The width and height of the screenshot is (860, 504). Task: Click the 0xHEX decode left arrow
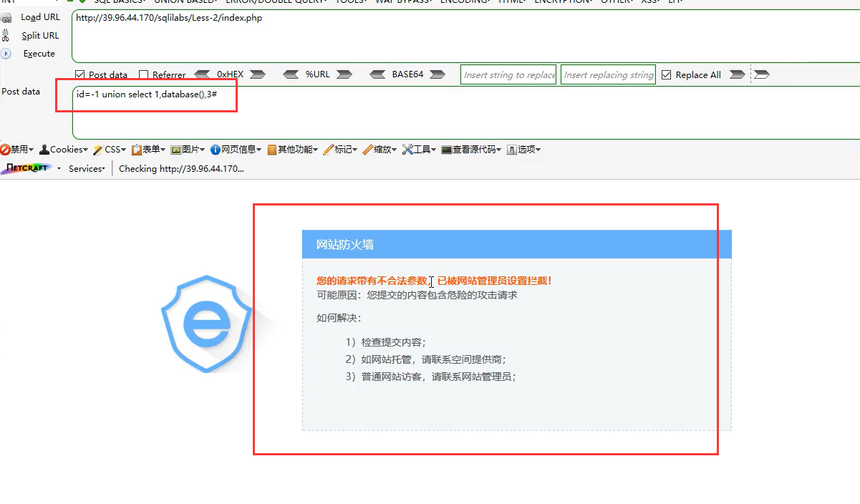202,74
